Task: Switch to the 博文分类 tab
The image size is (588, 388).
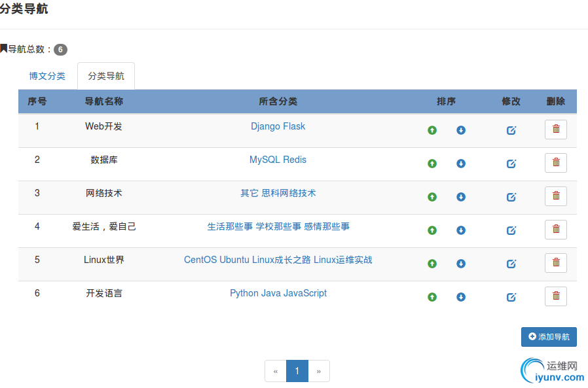Action: [x=47, y=76]
